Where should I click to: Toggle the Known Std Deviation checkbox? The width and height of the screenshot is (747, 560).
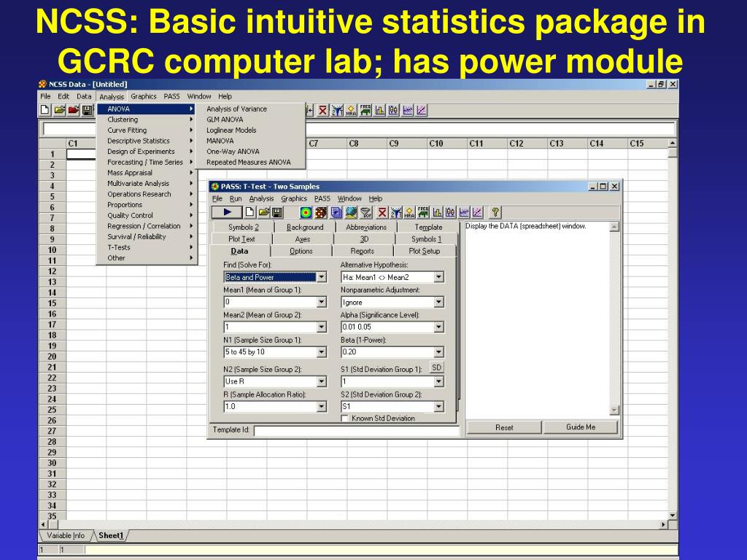345,418
